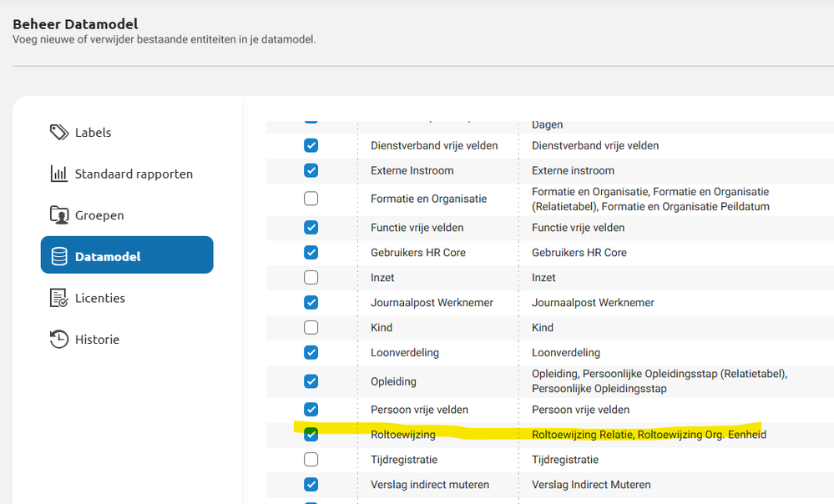The width and height of the screenshot is (834, 504).
Task: Check the Inzet entity checkbox
Action: click(311, 277)
